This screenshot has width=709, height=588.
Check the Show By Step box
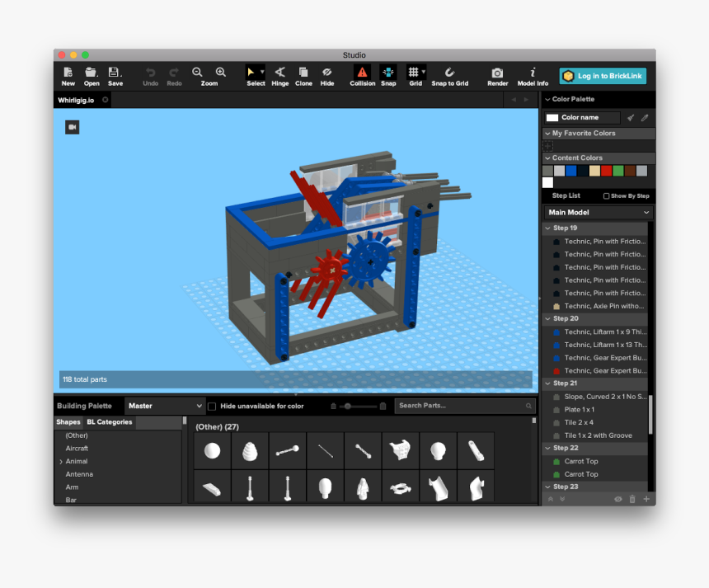pyautogui.click(x=607, y=196)
